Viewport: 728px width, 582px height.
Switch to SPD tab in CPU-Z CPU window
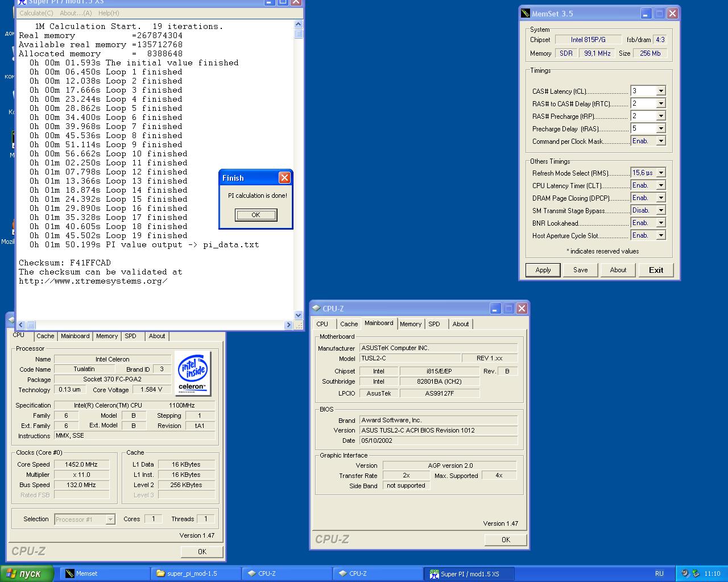[x=130, y=336]
